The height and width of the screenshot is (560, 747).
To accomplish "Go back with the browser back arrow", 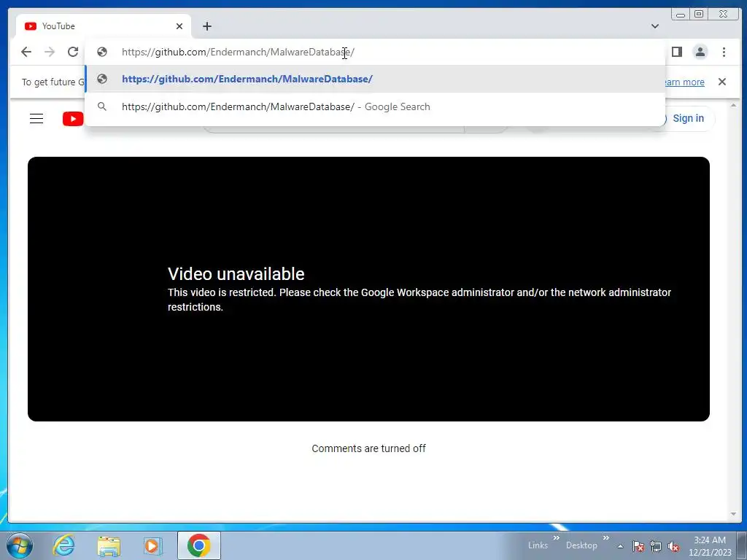I will [x=26, y=52].
